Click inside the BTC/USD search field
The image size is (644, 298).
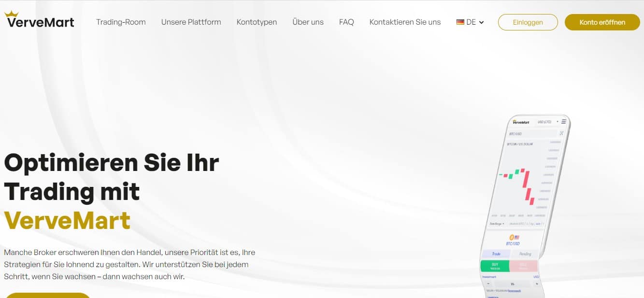pos(516,134)
